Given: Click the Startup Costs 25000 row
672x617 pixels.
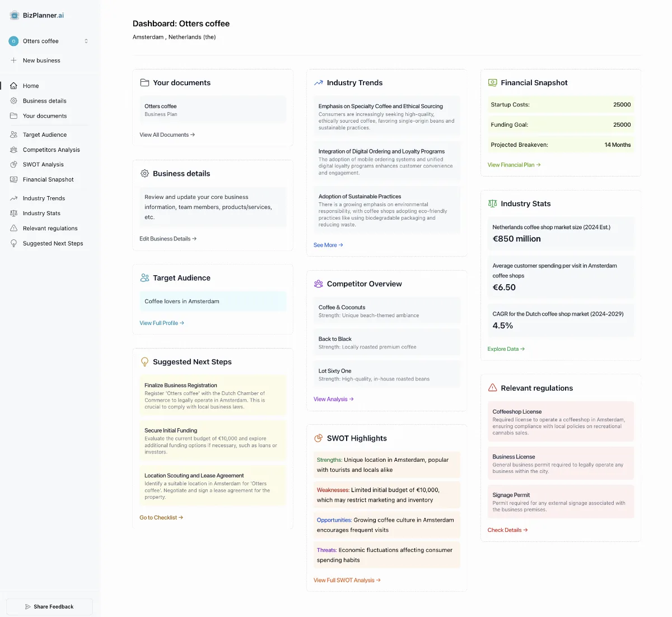Looking at the screenshot, I should 561,105.
